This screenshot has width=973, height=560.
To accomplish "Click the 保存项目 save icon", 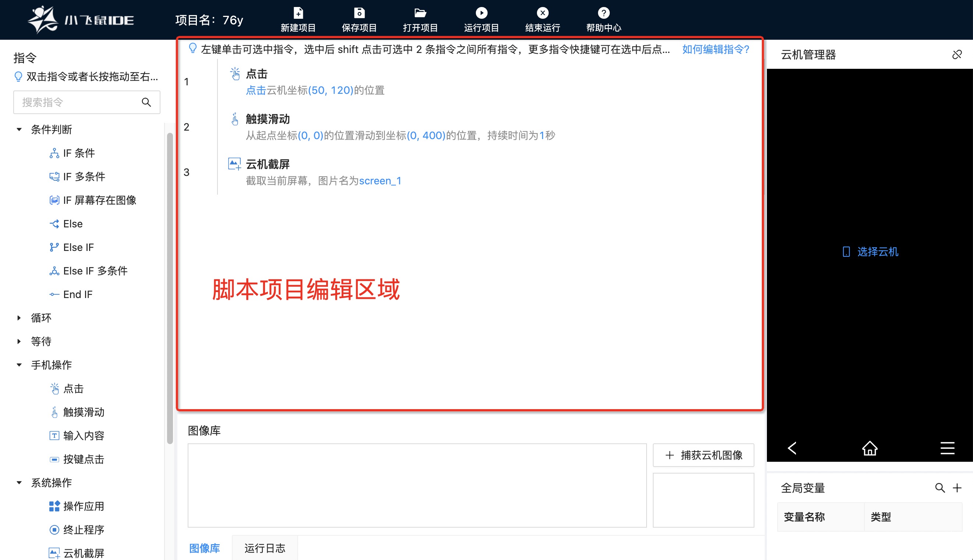I will tap(359, 13).
